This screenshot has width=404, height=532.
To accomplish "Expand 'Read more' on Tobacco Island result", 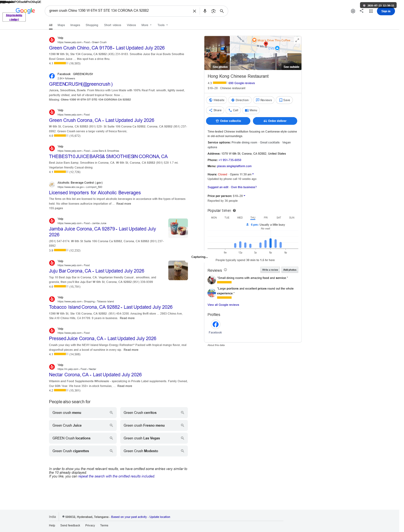I will [127, 318].
